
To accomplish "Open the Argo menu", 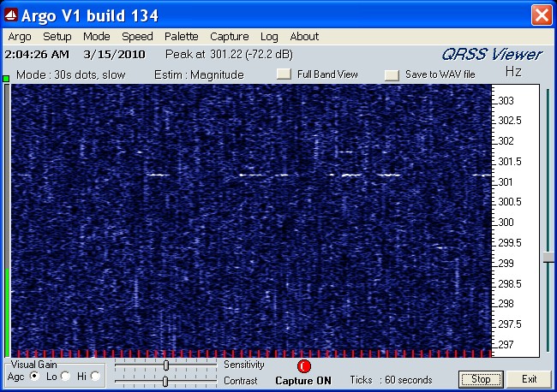I will [x=20, y=37].
